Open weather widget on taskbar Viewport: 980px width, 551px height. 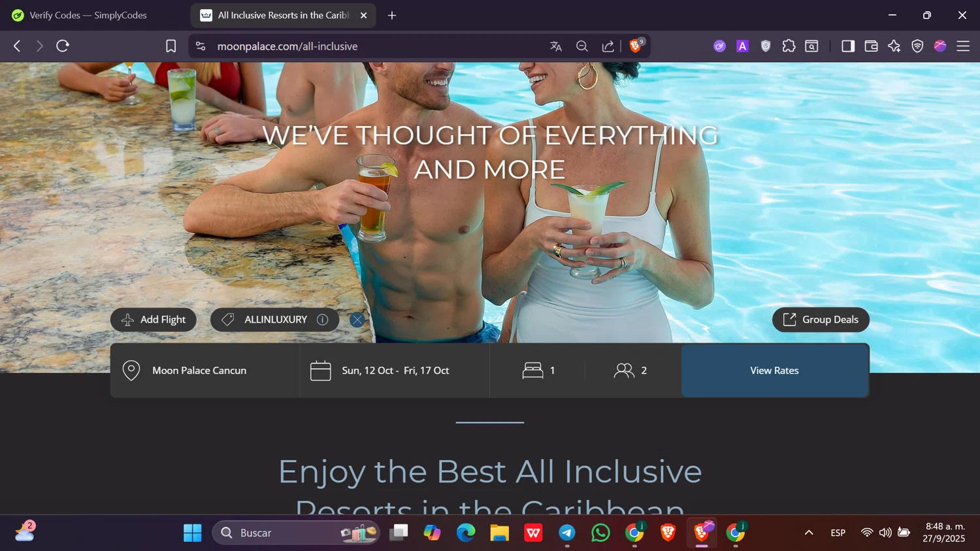[25, 532]
